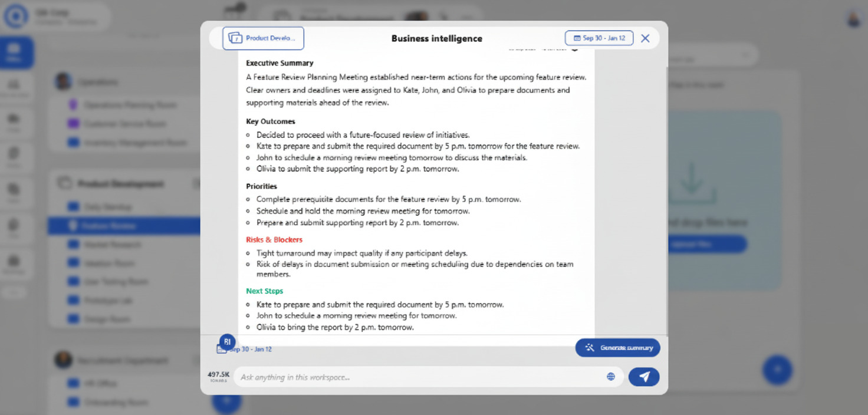This screenshot has height=415, width=868.
Task: Select Product Development group in background sidebar
Action: [x=120, y=184]
